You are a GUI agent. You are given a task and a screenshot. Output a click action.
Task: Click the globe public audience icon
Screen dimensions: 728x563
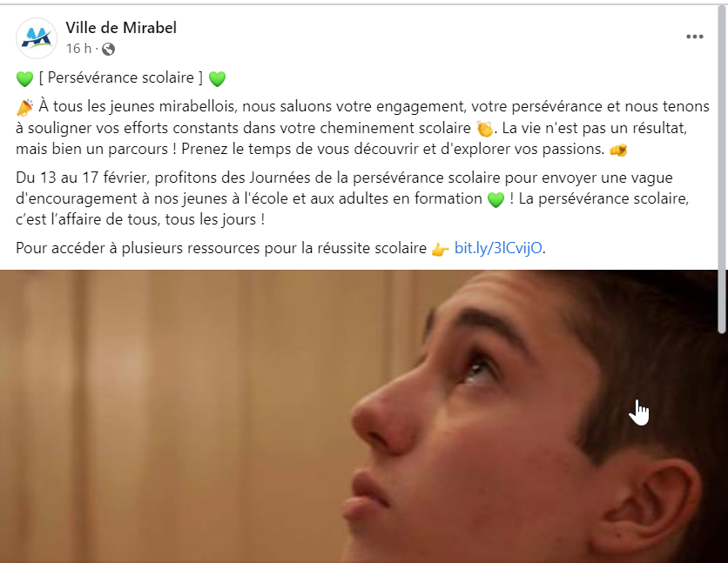point(108,49)
